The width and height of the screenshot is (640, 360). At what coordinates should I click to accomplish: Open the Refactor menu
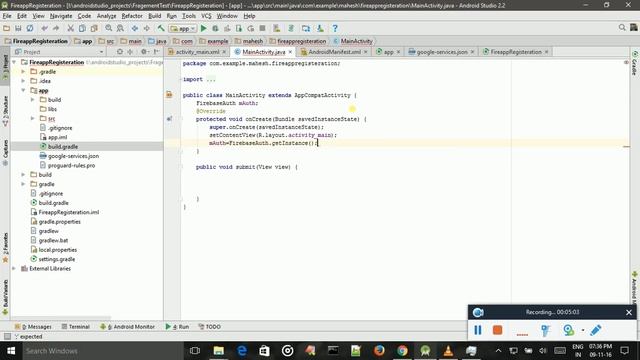point(132,16)
